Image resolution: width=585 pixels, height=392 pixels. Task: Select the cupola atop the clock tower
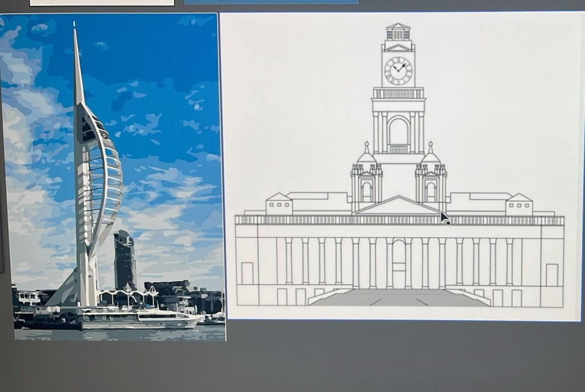pyautogui.click(x=398, y=32)
